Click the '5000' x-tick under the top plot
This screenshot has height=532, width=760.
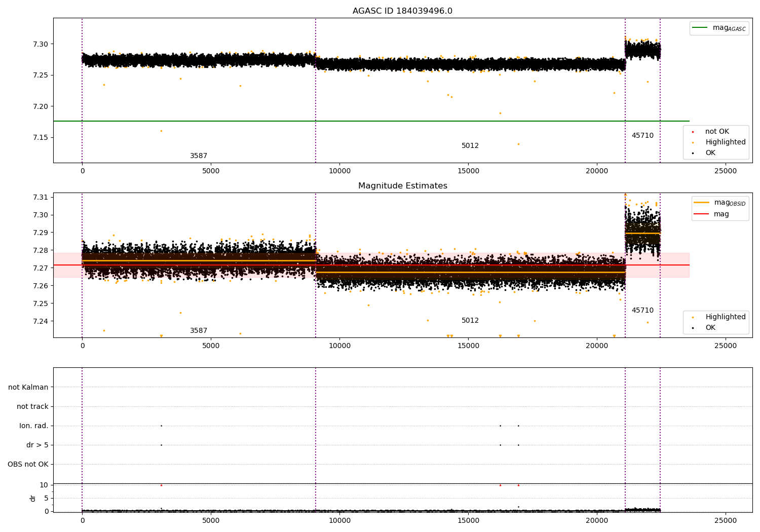tap(211, 171)
